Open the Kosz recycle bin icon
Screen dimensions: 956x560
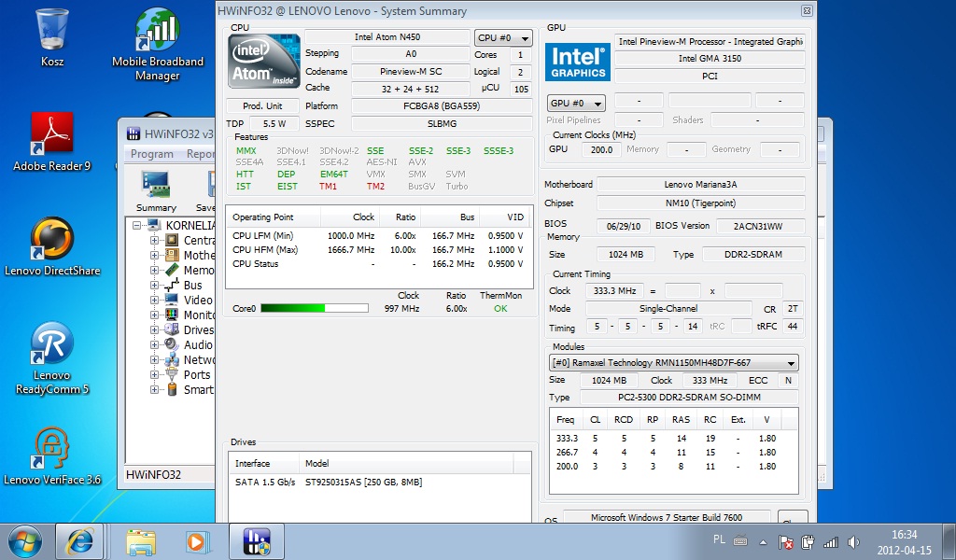tap(52, 31)
